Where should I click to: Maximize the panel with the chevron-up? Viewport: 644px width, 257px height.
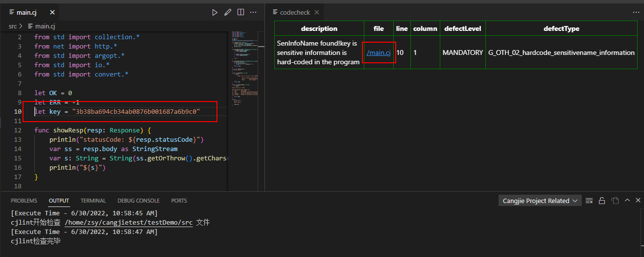(626, 201)
